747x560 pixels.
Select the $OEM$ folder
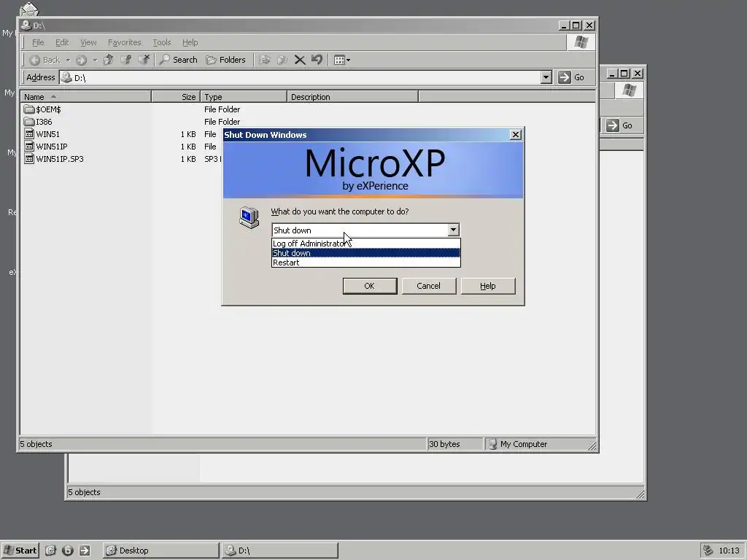point(42,109)
